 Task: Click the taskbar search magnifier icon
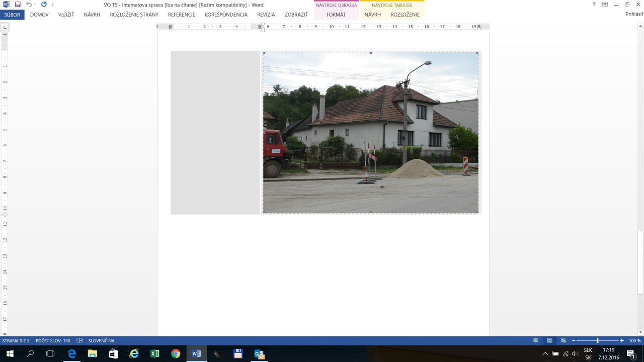click(30, 354)
